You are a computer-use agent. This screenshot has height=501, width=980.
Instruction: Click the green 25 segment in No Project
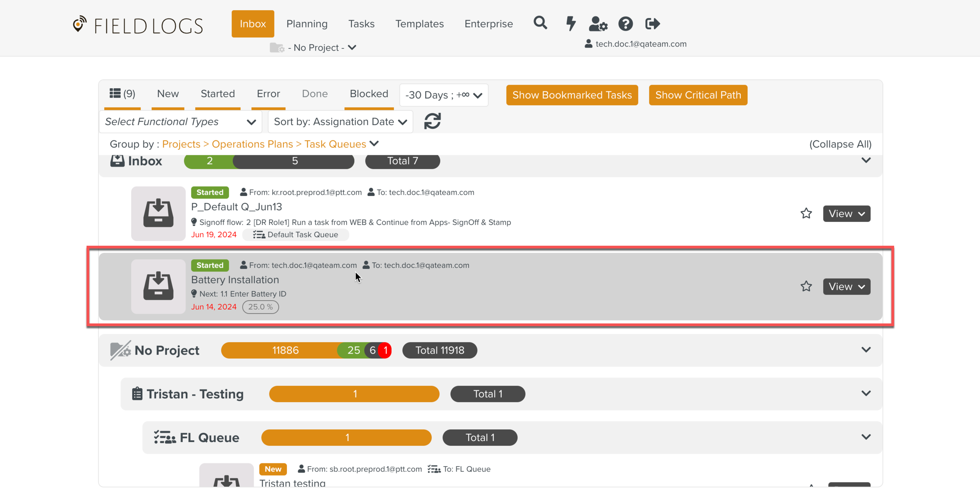353,350
